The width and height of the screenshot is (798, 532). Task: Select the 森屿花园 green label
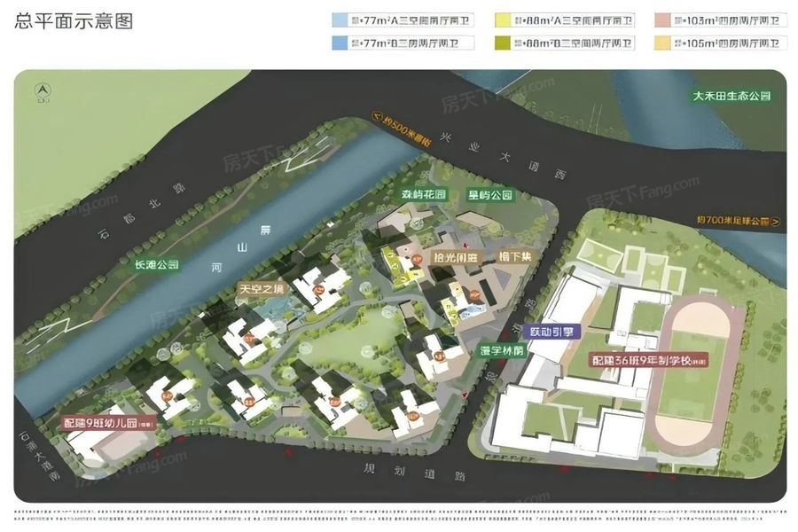tap(424, 194)
